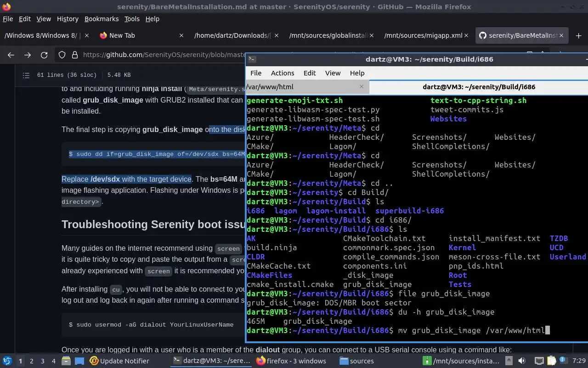Switch to the /var/www/html terminal tab
The width and height of the screenshot is (588, 368).
pyautogui.click(x=307, y=86)
